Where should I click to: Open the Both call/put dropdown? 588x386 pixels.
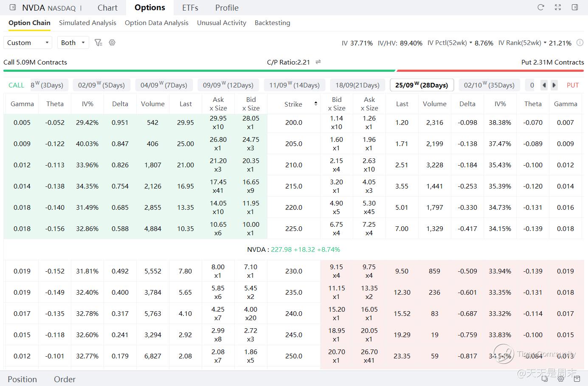tap(73, 42)
